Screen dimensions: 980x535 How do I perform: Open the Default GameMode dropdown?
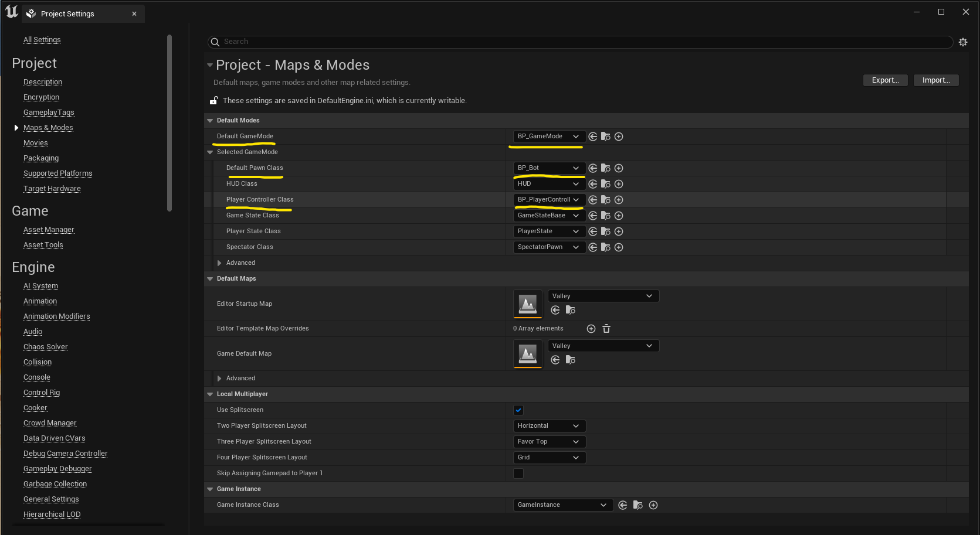549,137
